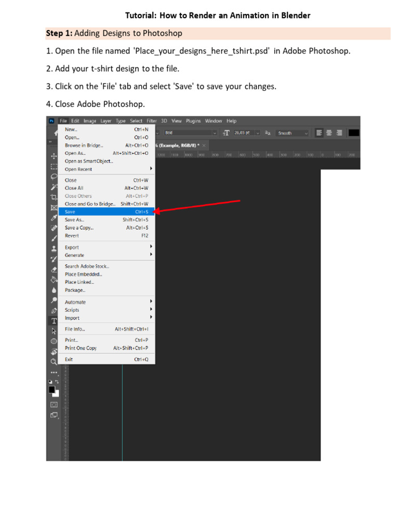
Task: Click the font size field 26,05 pt
Action: pyautogui.click(x=244, y=133)
